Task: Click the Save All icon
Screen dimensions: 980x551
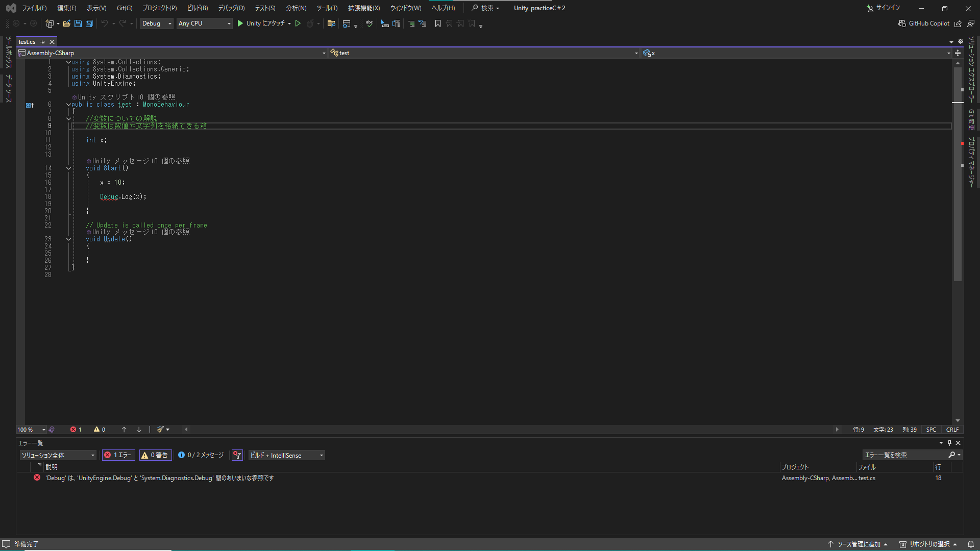Action: click(89, 23)
